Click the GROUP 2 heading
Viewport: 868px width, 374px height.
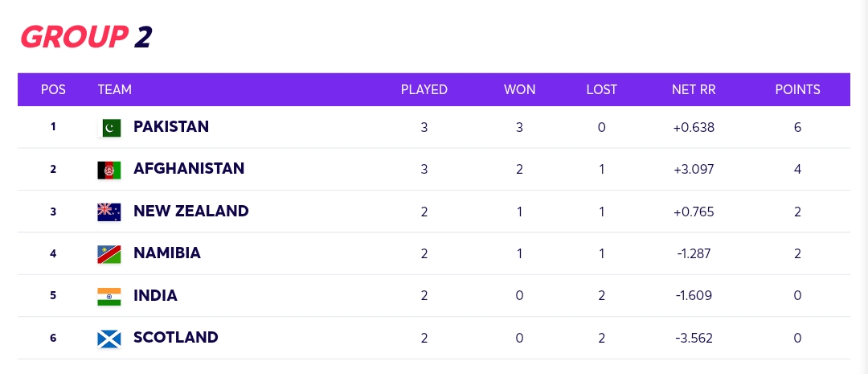pos(86,37)
